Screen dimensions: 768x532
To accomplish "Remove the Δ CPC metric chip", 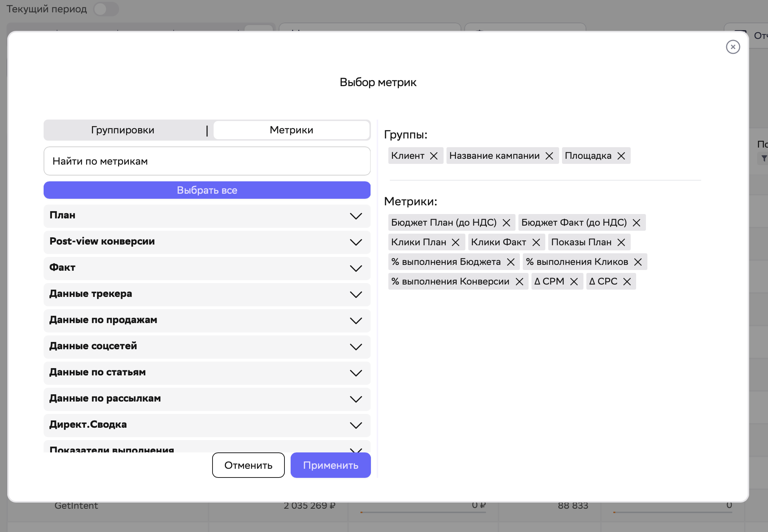I will click(x=627, y=281).
